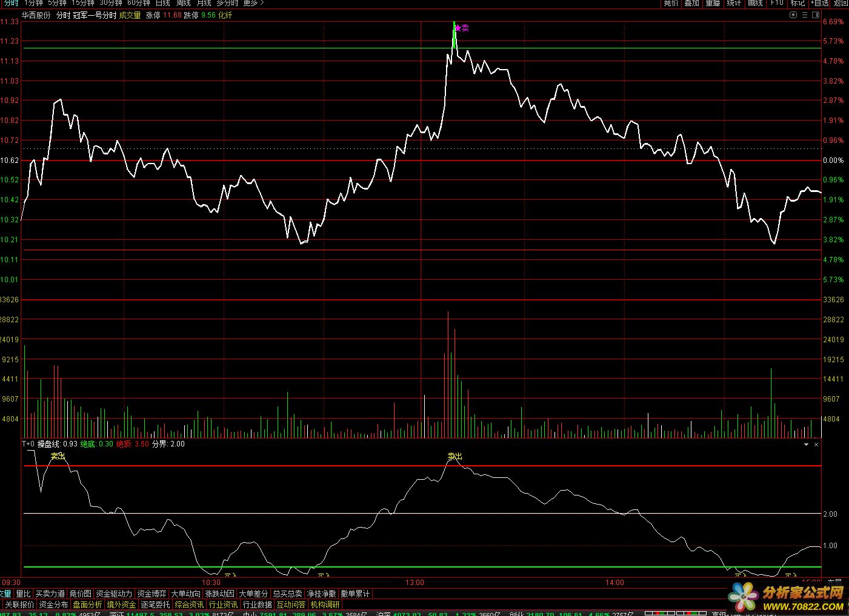Screen dimensions: 849x616
Task: Expand the T+0 indicator dropdown arrow
Action: (x=806, y=445)
